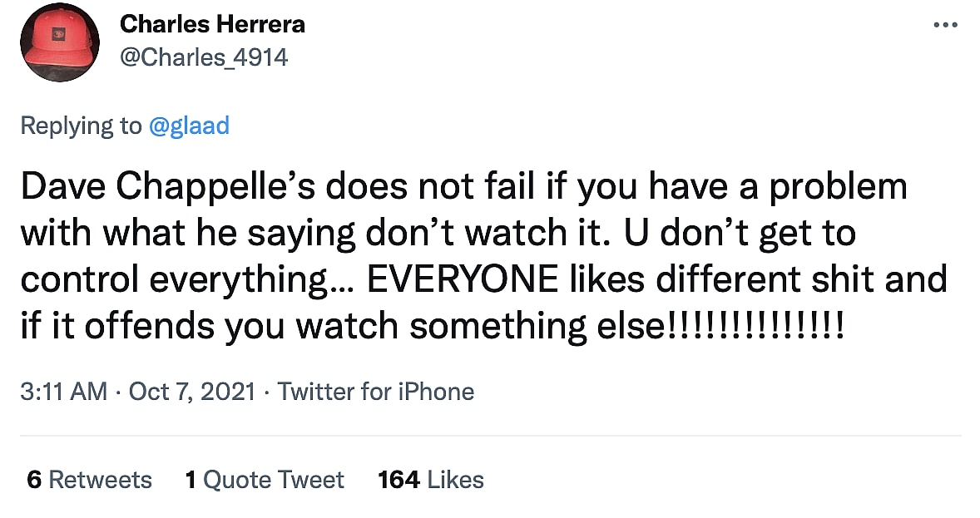Viewport: 980px width, 518px height.
Task: Click the Oct 7, 2021 date
Action: (x=192, y=392)
